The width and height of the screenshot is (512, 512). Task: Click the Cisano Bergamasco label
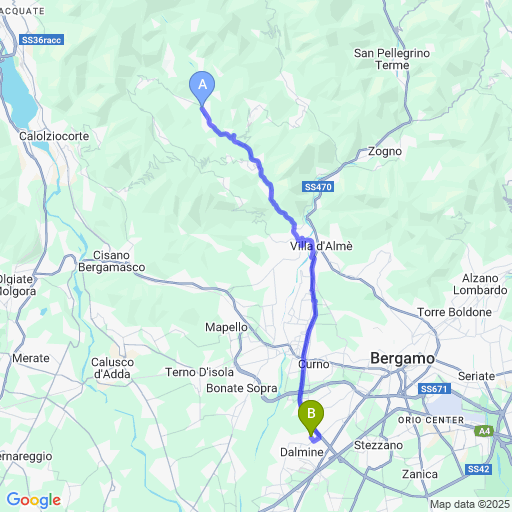112,261
